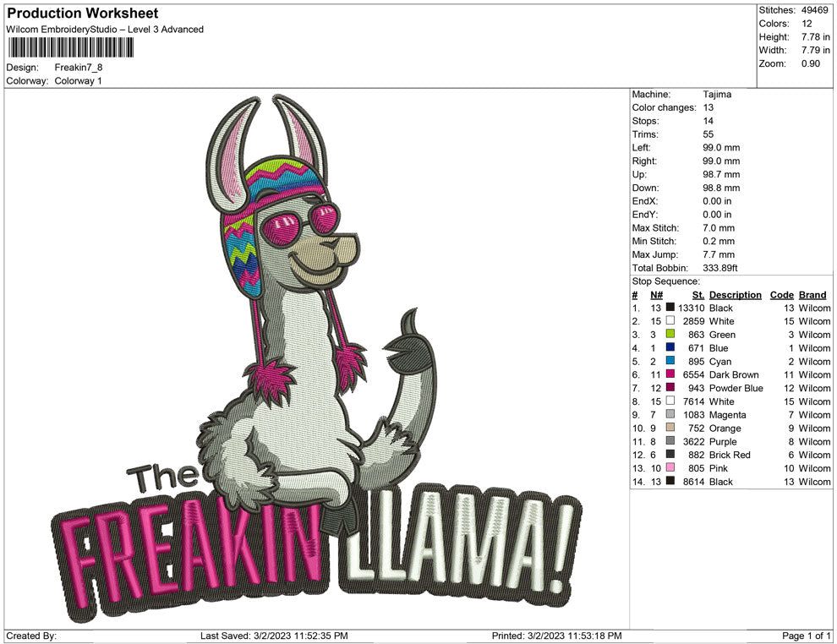
Task: Select the Brick Red description text
Action: coord(730,455)
